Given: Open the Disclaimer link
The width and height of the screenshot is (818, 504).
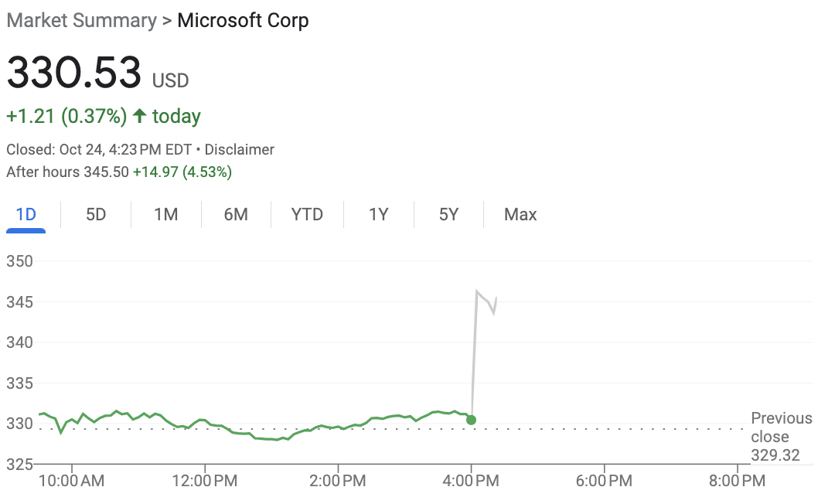Looking at the screenshot, I should pyautogui.click(x=239, y=150).
